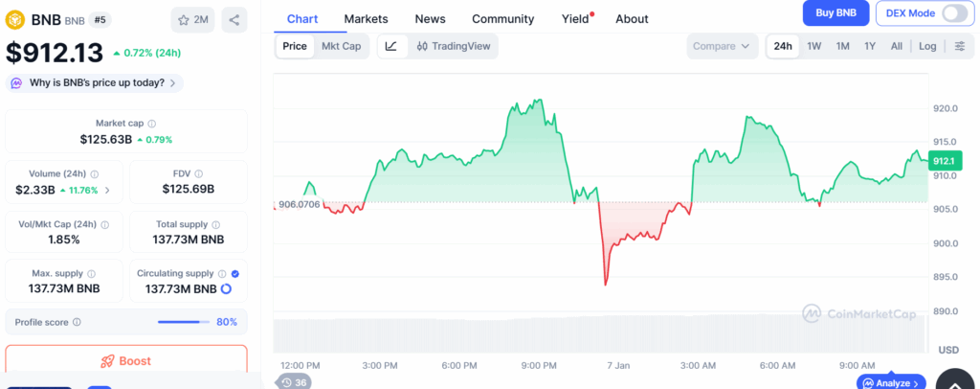
Task: Click the Market cap info icon
Action: click(x=152, y=124)
